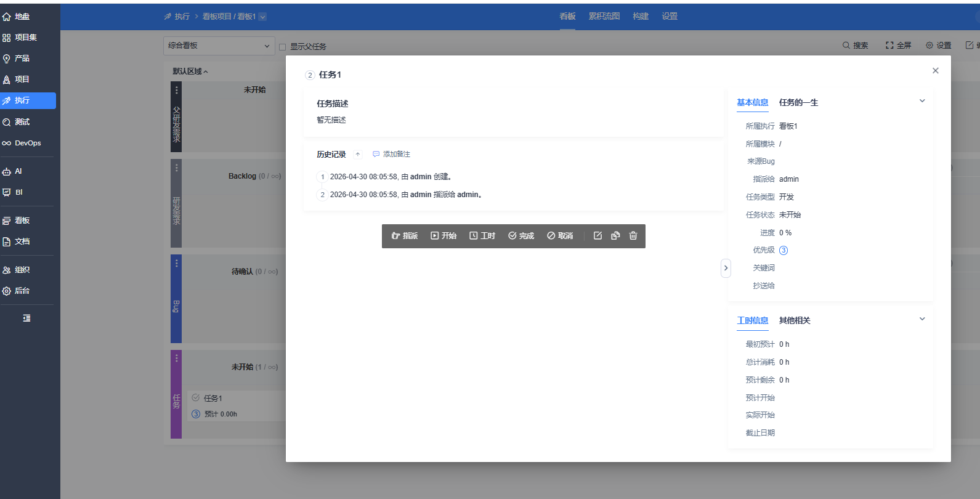This screenshot has height=499, width=980.
Task: Mark task done with 完成 button
Action: [x=521, y=236]
